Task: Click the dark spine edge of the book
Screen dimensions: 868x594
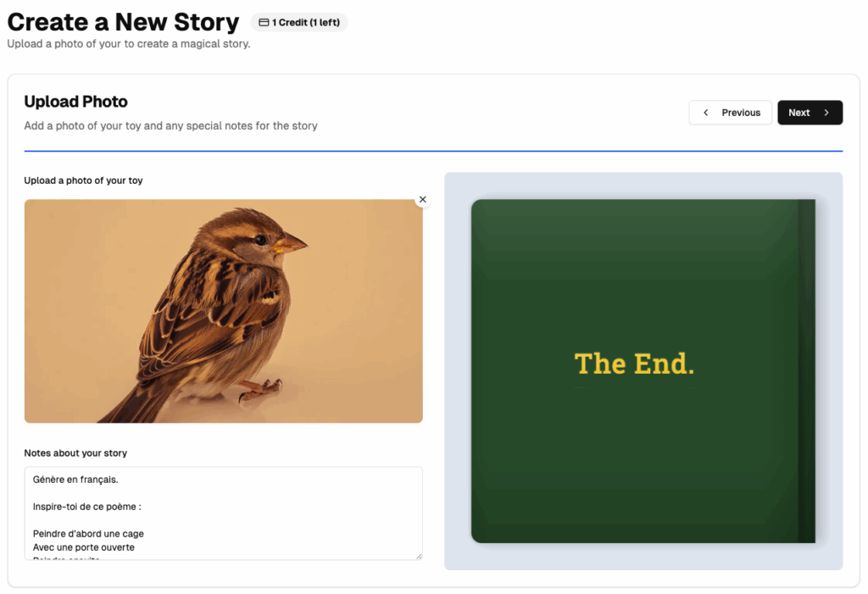Action: [x=806, y=371]
